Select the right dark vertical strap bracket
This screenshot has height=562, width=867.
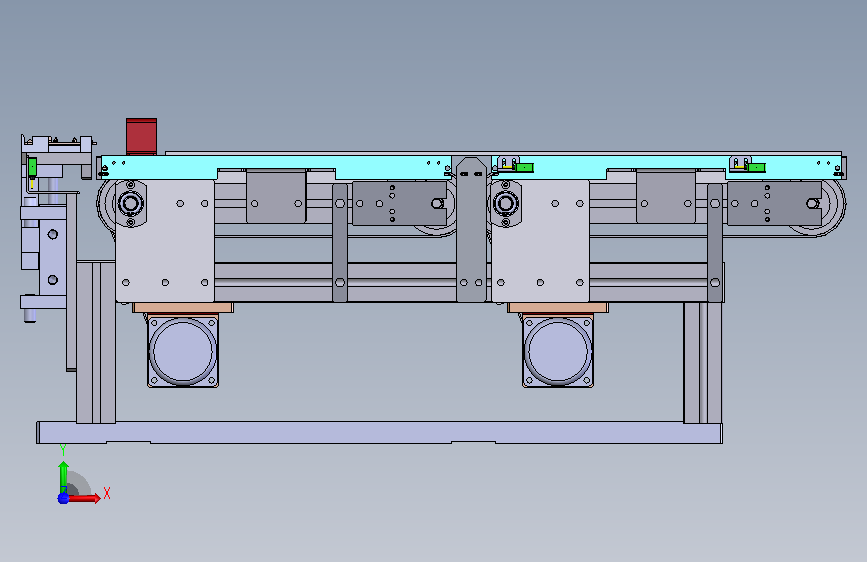(x=715, y=243)
